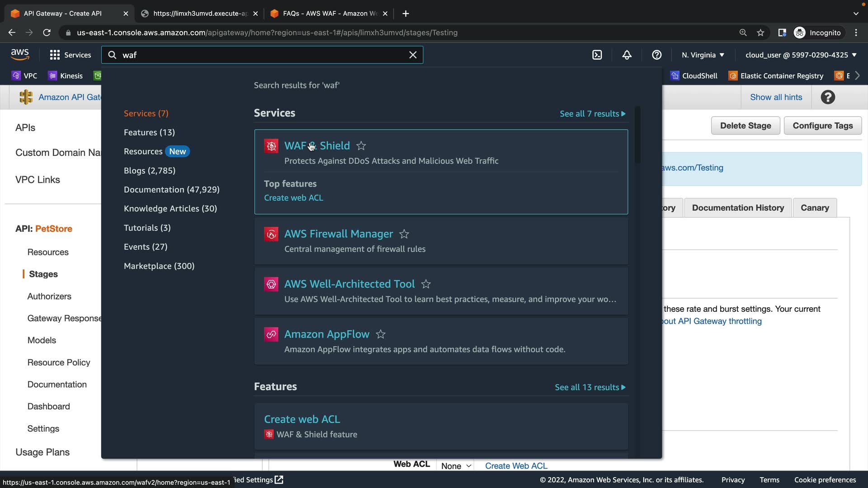Click the AWS logo home icon
868x488 pixels.
20,55
